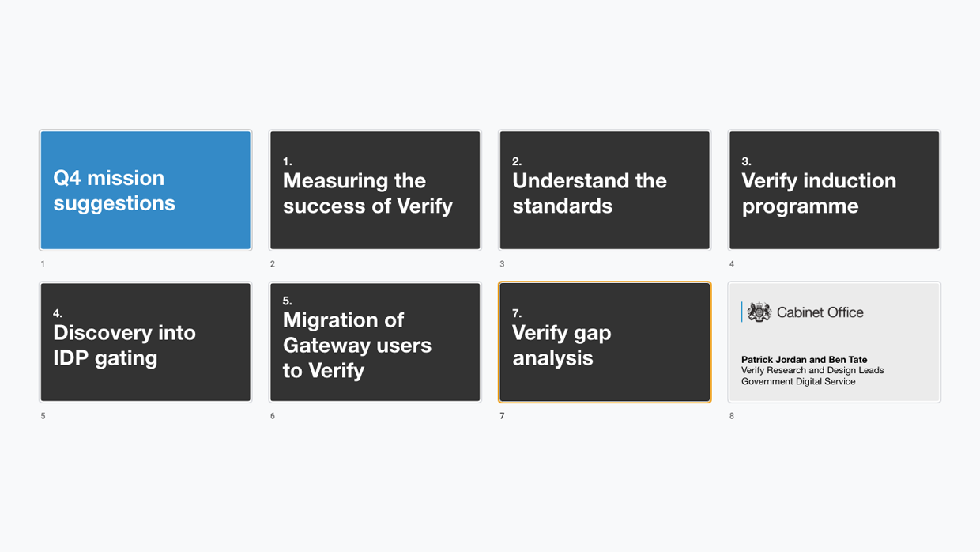Click the bold slide number 7 label
The height and width of the screenshot is (552, 980).
pyautogui.click(x=502, y=416)
